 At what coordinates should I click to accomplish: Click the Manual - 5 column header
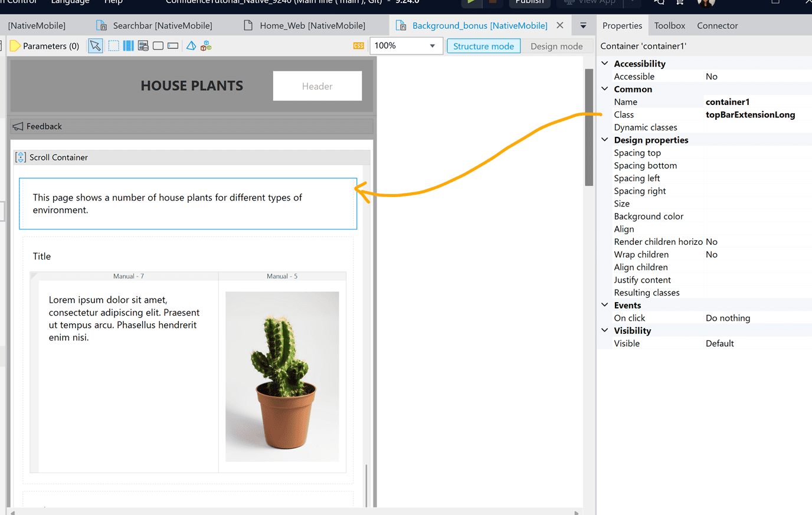[282, 276]
